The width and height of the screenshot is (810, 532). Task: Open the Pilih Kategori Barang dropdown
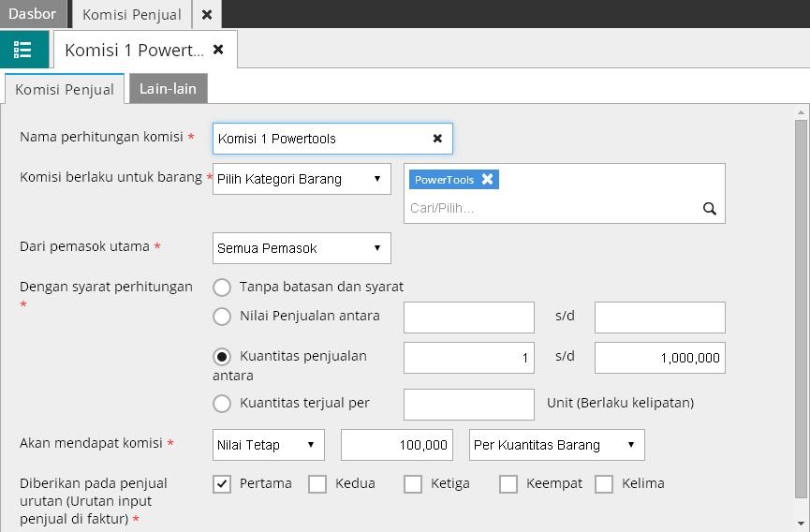point(302,179)
